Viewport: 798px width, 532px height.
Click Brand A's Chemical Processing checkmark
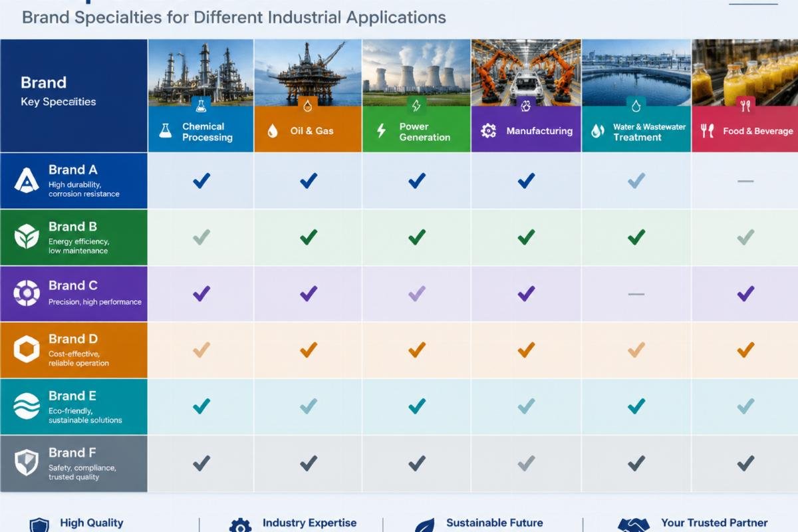tap(201, 180)
